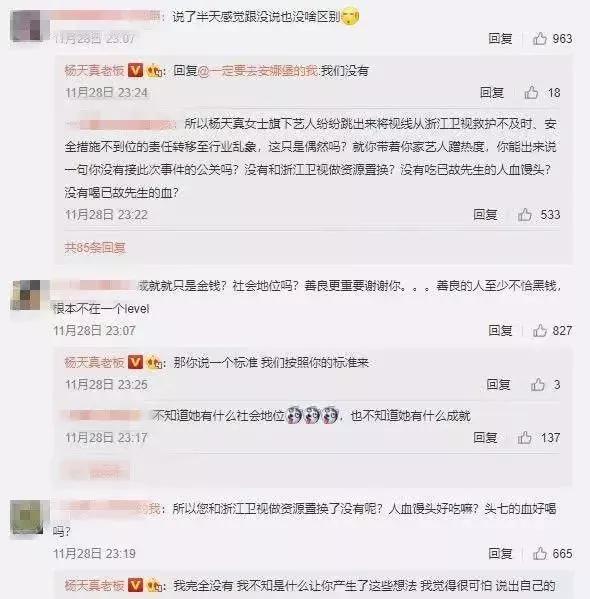Image resolution: width=590 pixels, height=599 pixels.
Task: Like the reply with 137 likes
Action: click(x=525, y=437)
